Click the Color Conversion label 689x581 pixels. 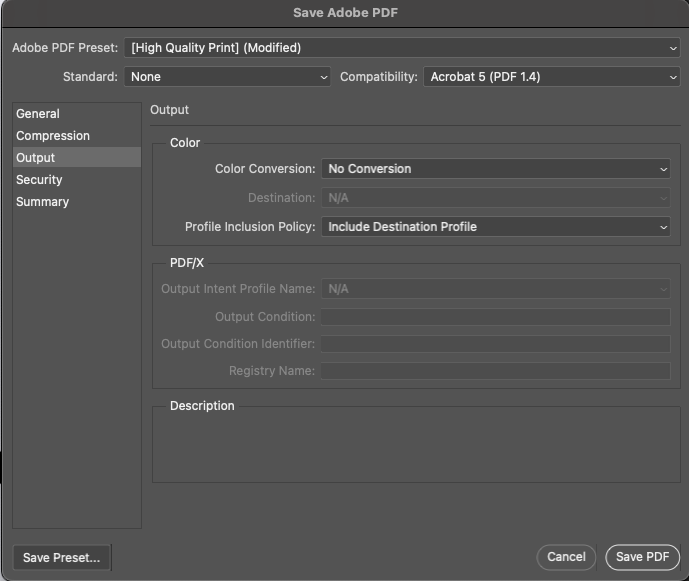click(x=265, y=169)
